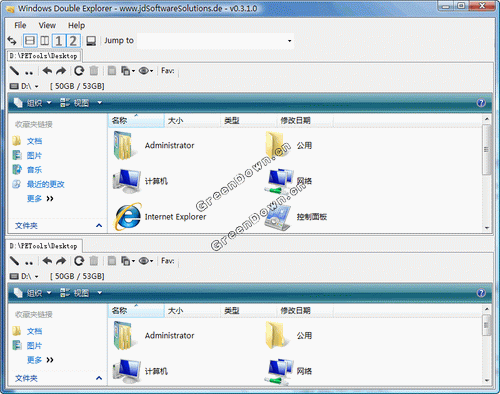The height and width of the screenshot is (394, 500).
Task: Expand 更多 links in top pane
Action: click(40, 199)
